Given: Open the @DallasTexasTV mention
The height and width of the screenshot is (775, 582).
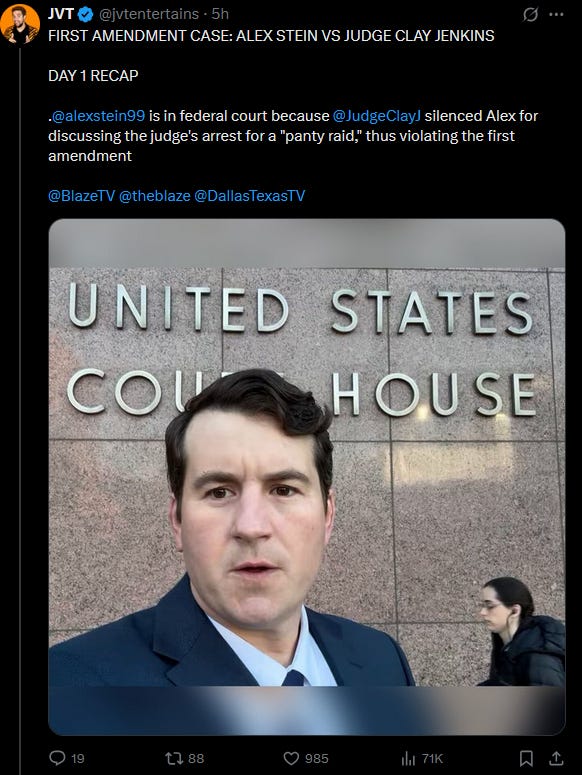Looking at the screenshot, I should tap(249, 196).
